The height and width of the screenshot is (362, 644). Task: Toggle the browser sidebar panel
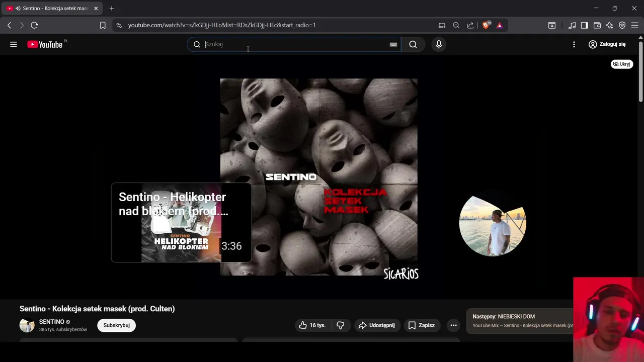(584, 25)
